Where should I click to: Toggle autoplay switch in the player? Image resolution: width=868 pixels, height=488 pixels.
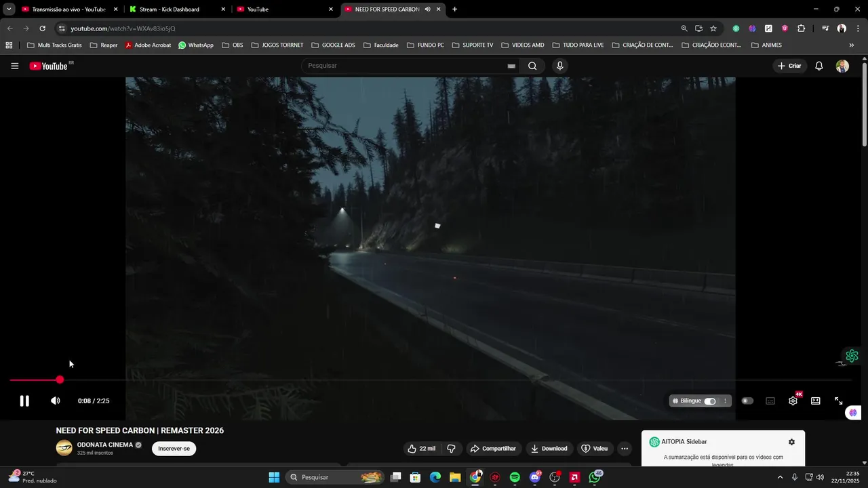[x=747, y=401]
